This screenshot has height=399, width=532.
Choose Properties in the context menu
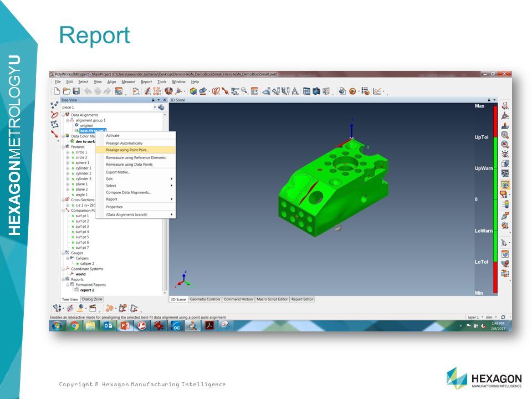[135, 207]
